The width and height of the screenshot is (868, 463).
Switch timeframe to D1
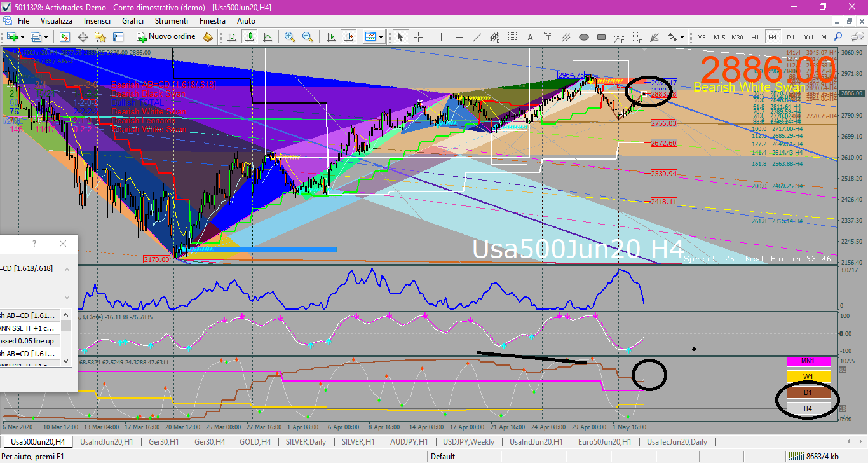tap(790, 37)
